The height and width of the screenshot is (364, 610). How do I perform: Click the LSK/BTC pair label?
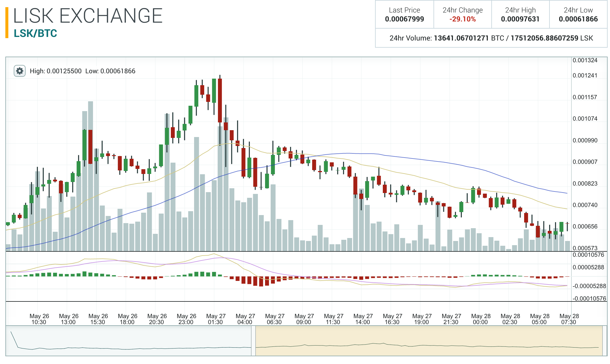click(35, 33)
